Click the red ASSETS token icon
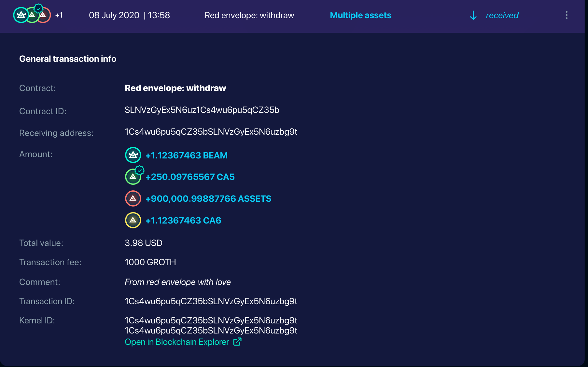This screenshot has width=588, height=367. (133, 198)
